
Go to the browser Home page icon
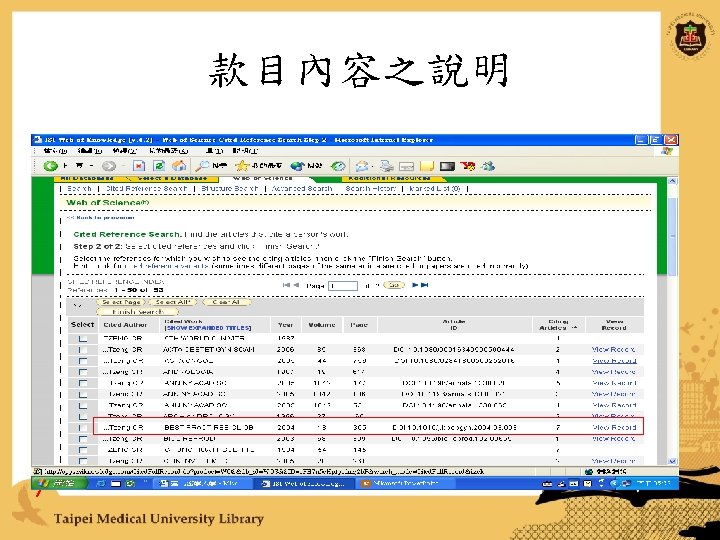tap(179, 166)
